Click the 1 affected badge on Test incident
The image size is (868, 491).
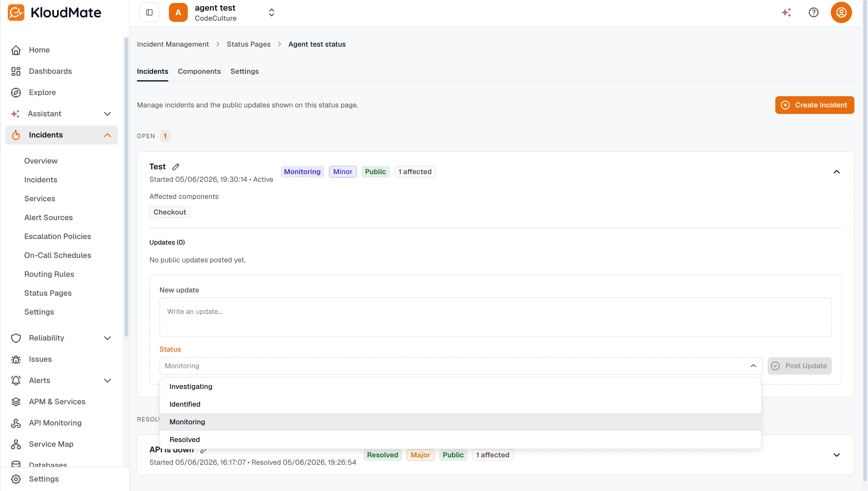click(x=415, y=172)
